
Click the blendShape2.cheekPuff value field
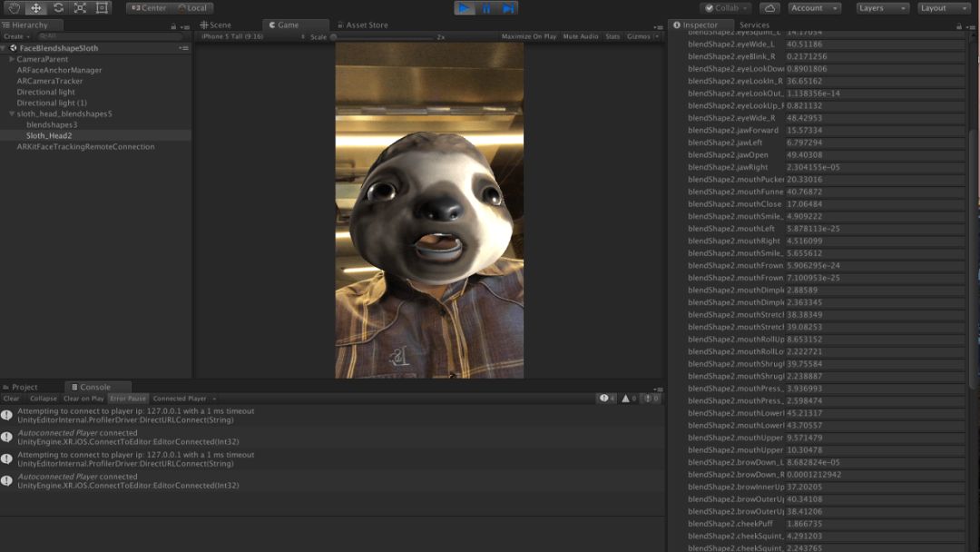875,524
